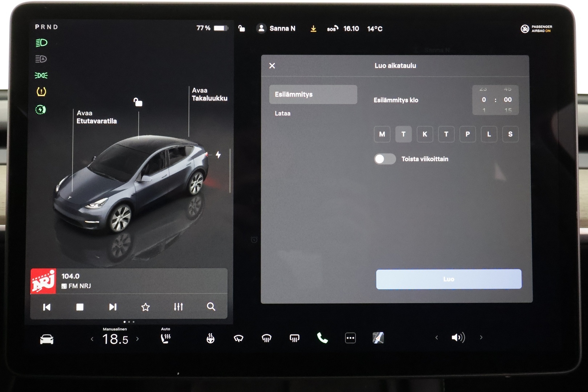
Task: Select weekday P for the schedule
Action: [x=467, y=134]
